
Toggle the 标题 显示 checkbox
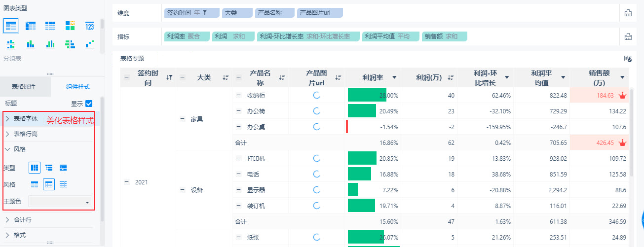pos(89,104)
